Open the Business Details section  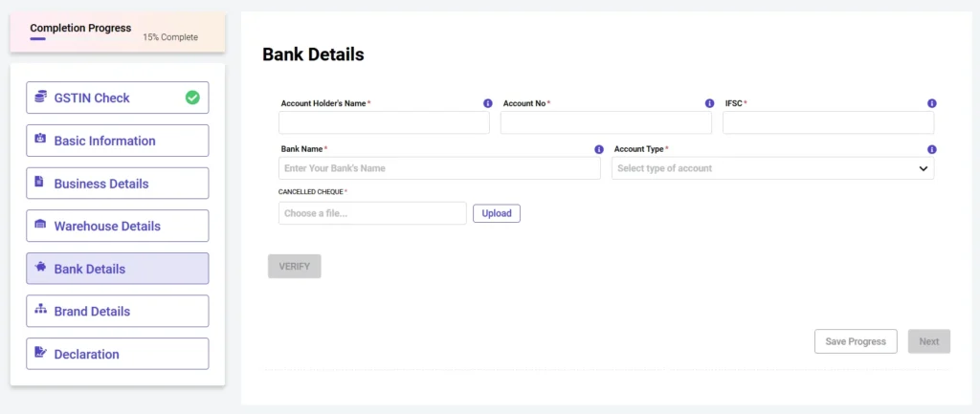tap(118, 183)
